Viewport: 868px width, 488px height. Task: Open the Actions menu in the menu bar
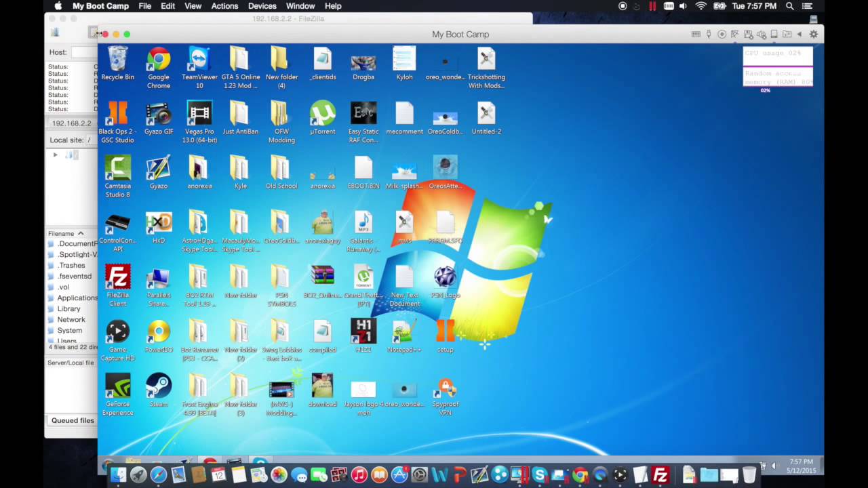(224, 6)
